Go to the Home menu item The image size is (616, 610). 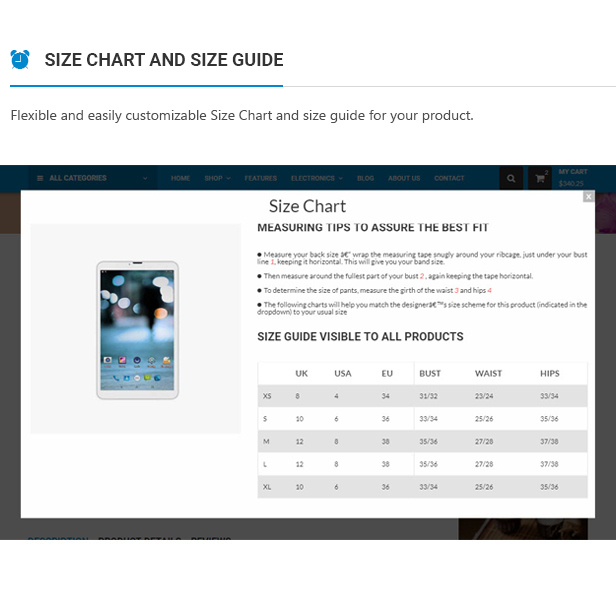pos(180,178)
